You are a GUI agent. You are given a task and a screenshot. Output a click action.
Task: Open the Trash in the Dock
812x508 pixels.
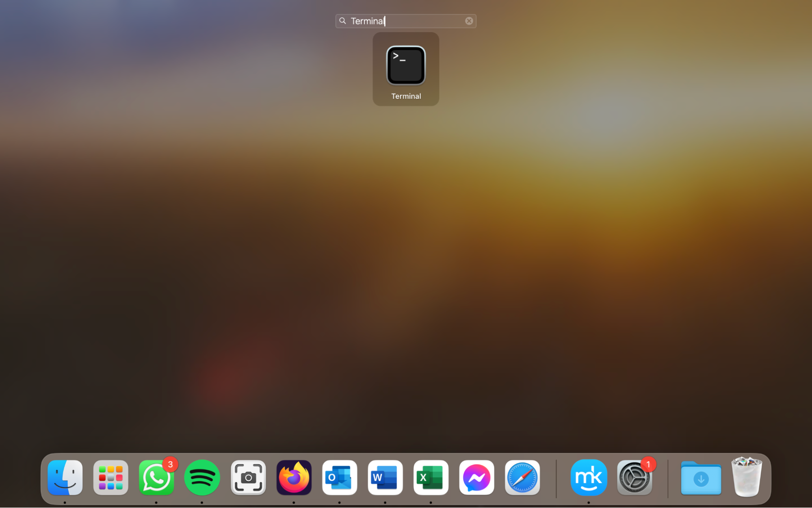coord(747,477)
